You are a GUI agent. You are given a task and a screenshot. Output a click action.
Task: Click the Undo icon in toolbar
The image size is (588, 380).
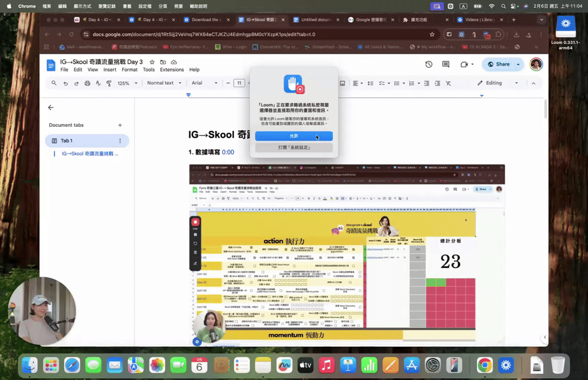(x=65, y=83)
